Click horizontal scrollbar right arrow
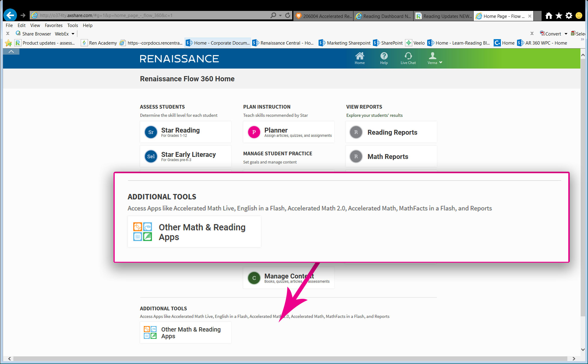 (573, 359)
